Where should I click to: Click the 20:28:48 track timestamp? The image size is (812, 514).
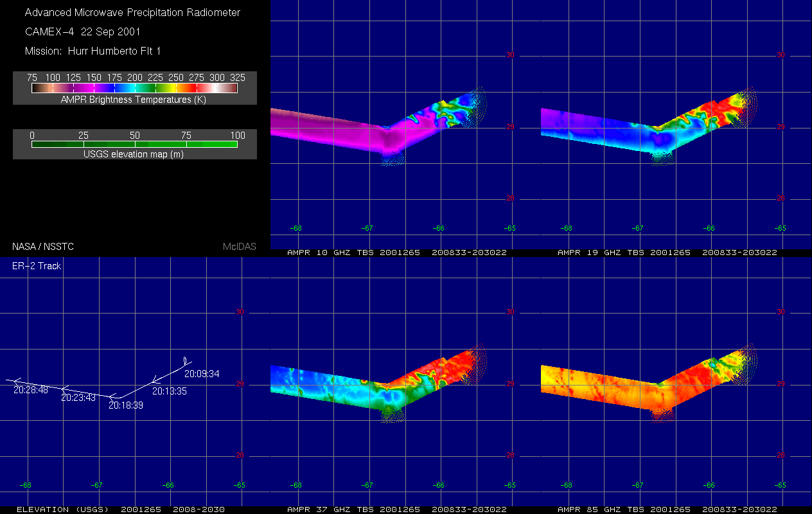31,390
